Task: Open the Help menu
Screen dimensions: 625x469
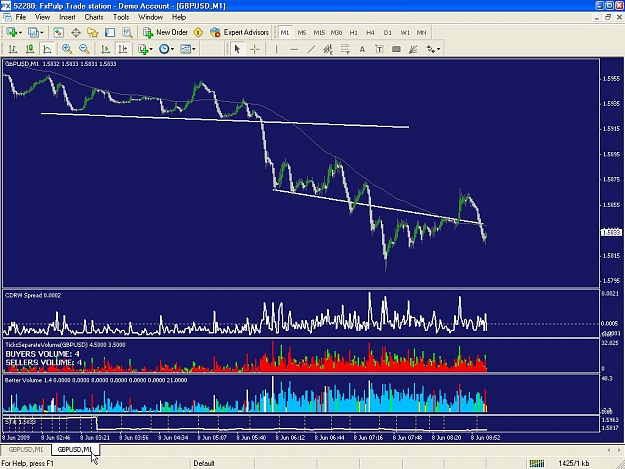Action: coord(179,17)
